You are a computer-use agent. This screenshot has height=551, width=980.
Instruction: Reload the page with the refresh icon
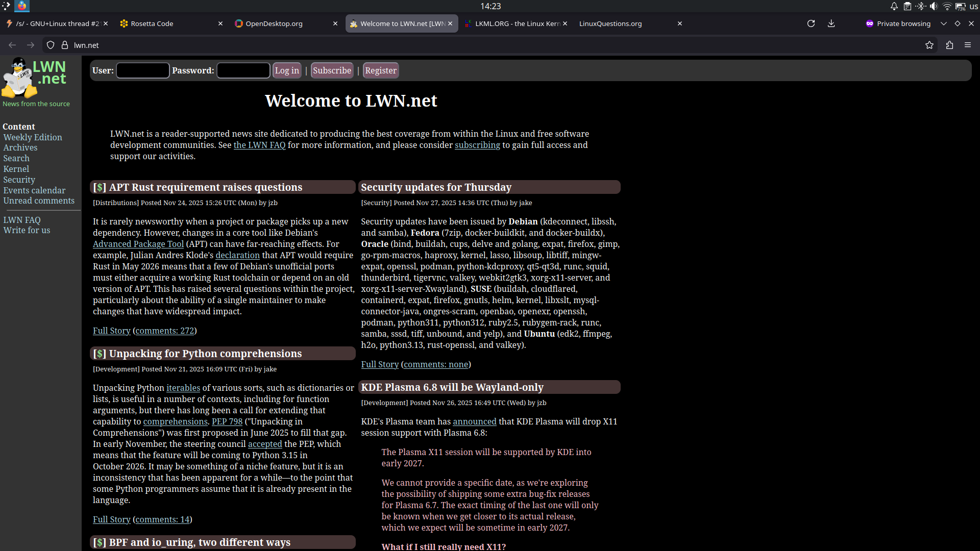[811, 23]
